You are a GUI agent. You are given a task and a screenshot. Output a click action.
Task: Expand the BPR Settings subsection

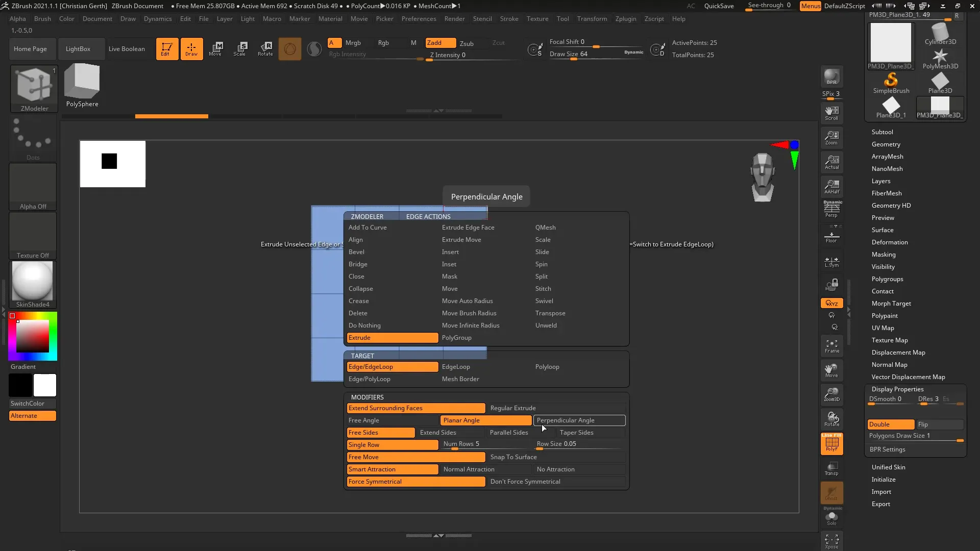(x=887, y=449)
